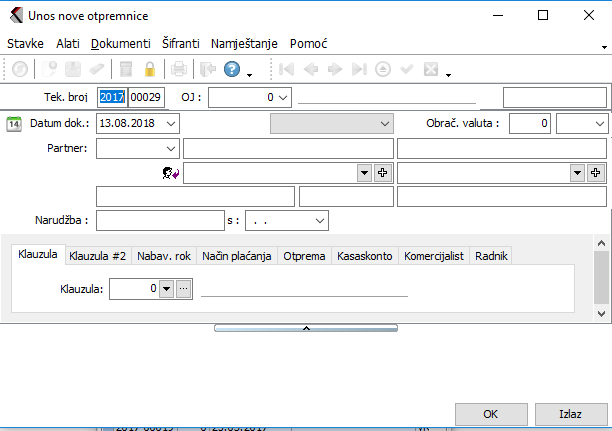Expand the Datum dok. date dropdown
This screenshot has width=612, height=431.
click(x=171, y=124)
